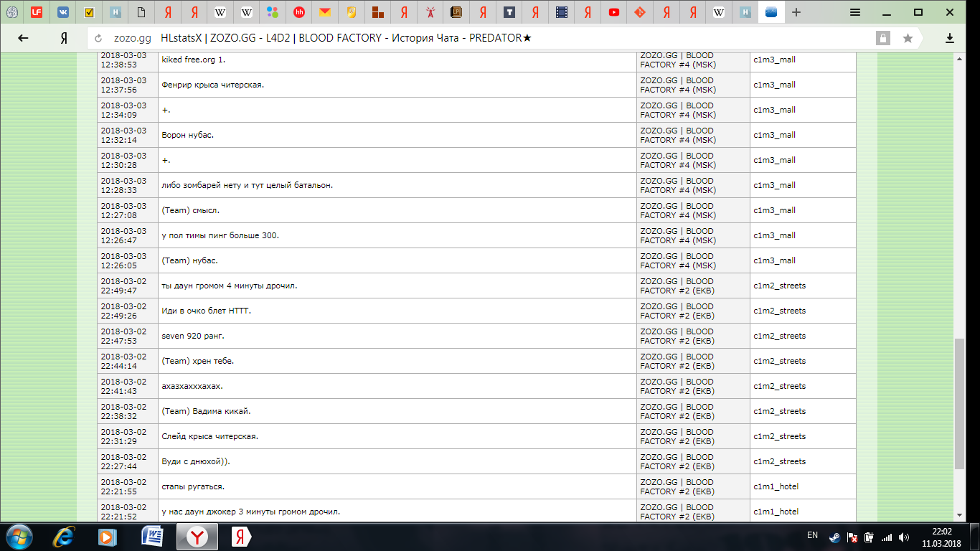The image size is (980, 551).
Task: Switch to the VK browser tab
Action: tap(63, 12)
